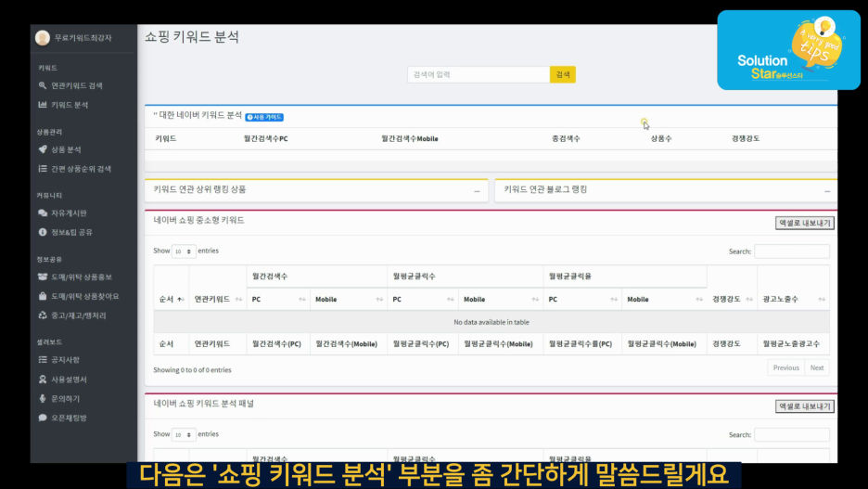Sort by 월간검색수 Mobile column
868x489 pixels.
point(349,299)
